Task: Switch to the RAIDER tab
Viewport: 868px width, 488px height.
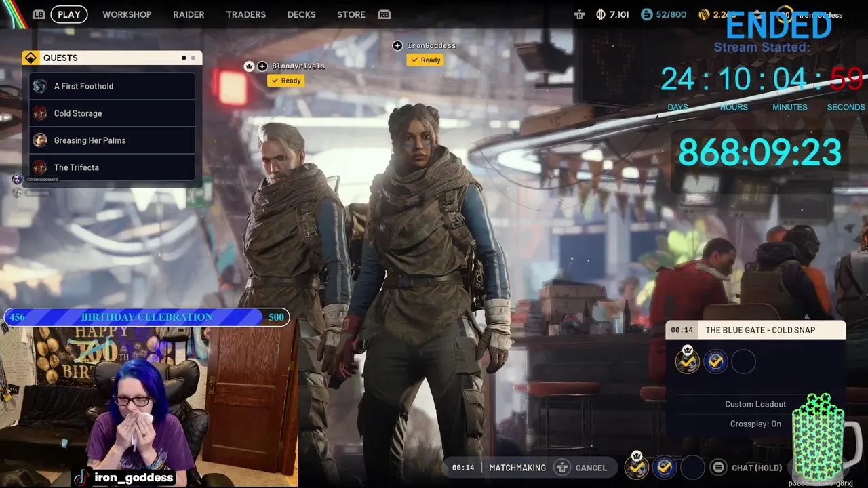Action: (x=189, y=14)
